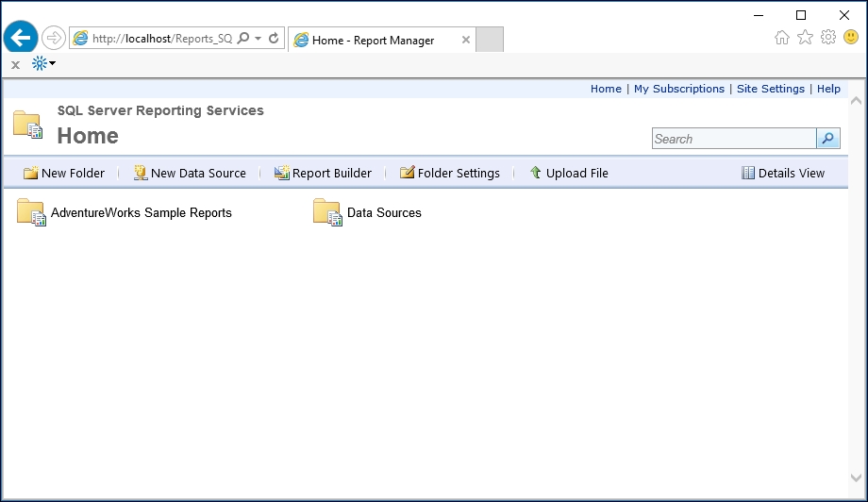Screen dimensions: 868x502
Task: Open the Site Settings link
Action: pos(770,89)
